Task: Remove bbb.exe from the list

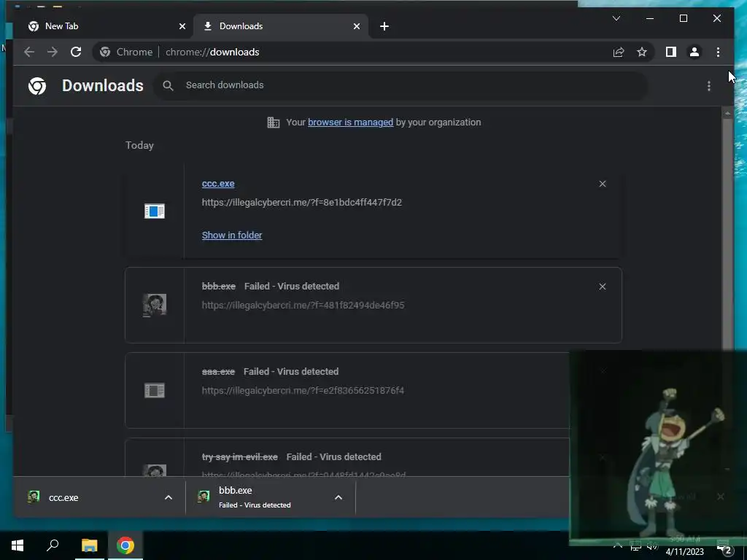Action: (602, 287)
